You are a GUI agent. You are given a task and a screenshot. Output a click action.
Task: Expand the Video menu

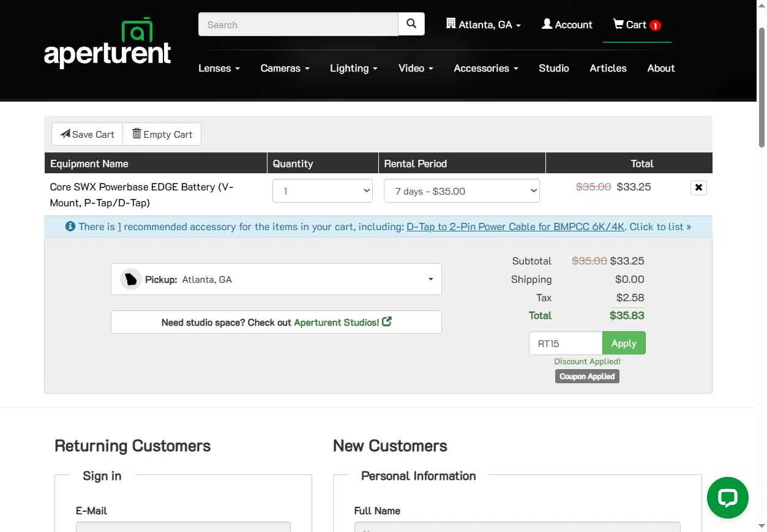click(416, 68)
